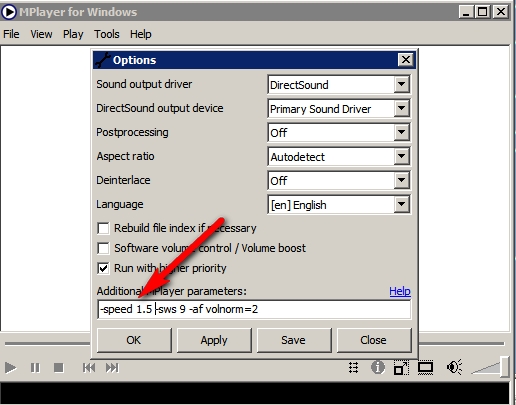Expand the Postprocessing dropdown
This screenshot has height=405, width=516.
click(x=402, y=133)
